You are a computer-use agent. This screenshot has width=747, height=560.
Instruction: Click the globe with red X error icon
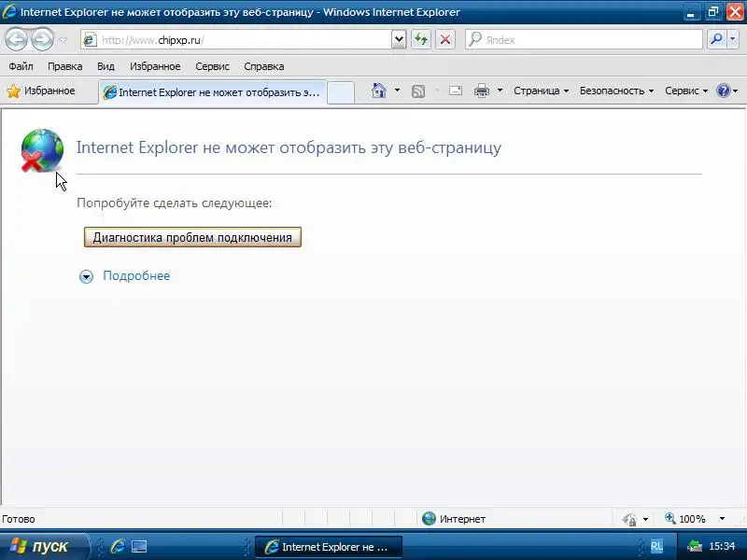[x=42, y=150]
